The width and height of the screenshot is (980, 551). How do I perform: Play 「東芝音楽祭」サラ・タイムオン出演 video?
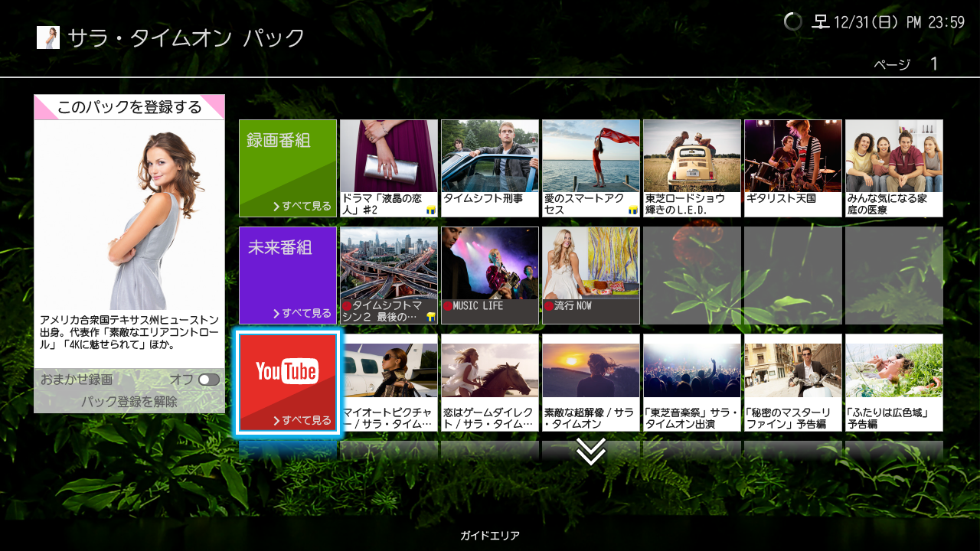pos(692,383)
